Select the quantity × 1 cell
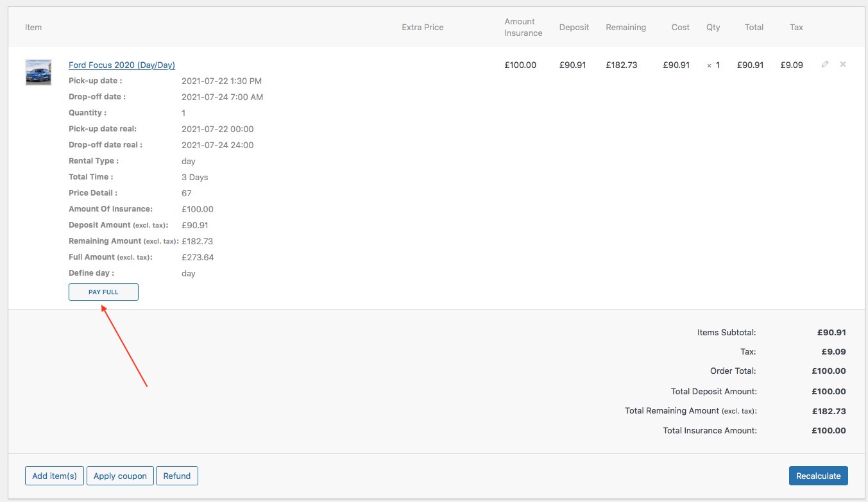Viewport: 868px width, 502px height. 713,65
